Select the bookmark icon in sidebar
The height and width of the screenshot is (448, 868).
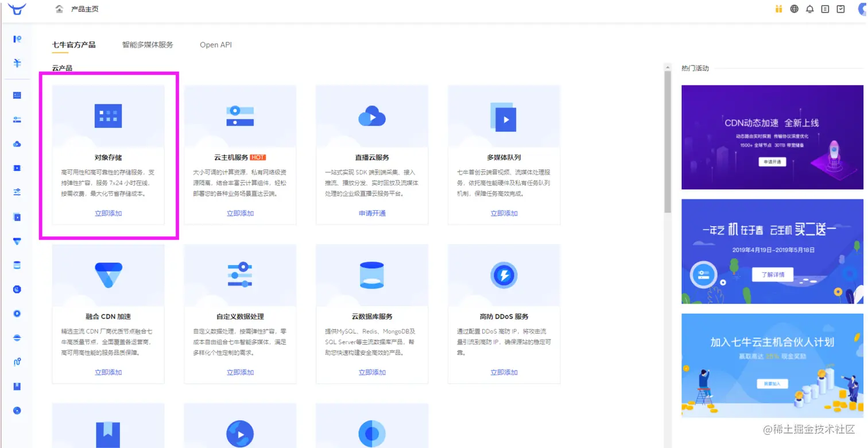point(17,387)
